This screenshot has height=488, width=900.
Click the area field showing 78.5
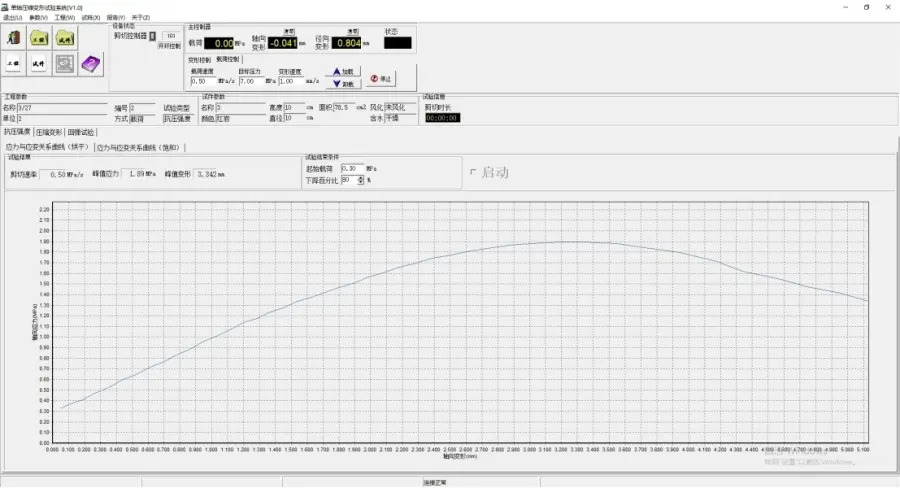tap(343, 107)
